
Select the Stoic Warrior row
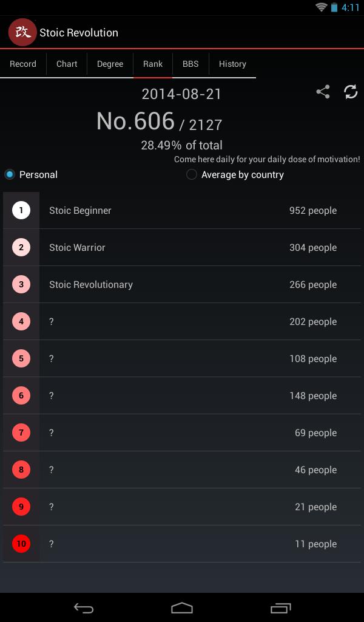click(182, 248)
